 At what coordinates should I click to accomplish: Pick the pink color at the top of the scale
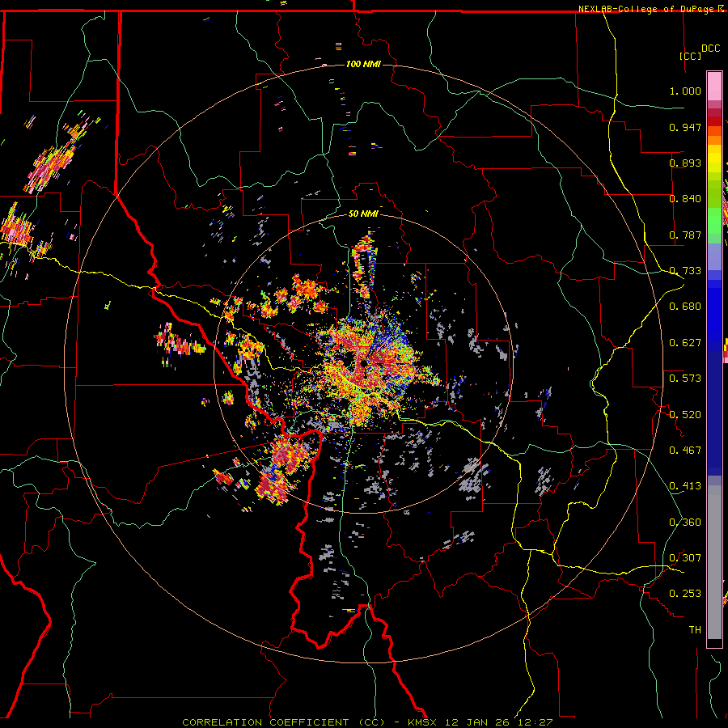(714, 86)
